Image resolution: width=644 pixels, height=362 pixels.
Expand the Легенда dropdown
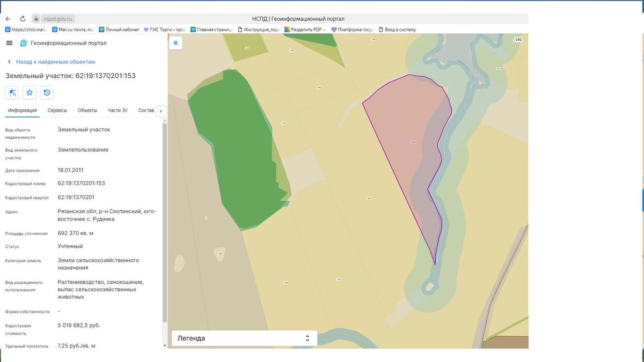(244, 338)
